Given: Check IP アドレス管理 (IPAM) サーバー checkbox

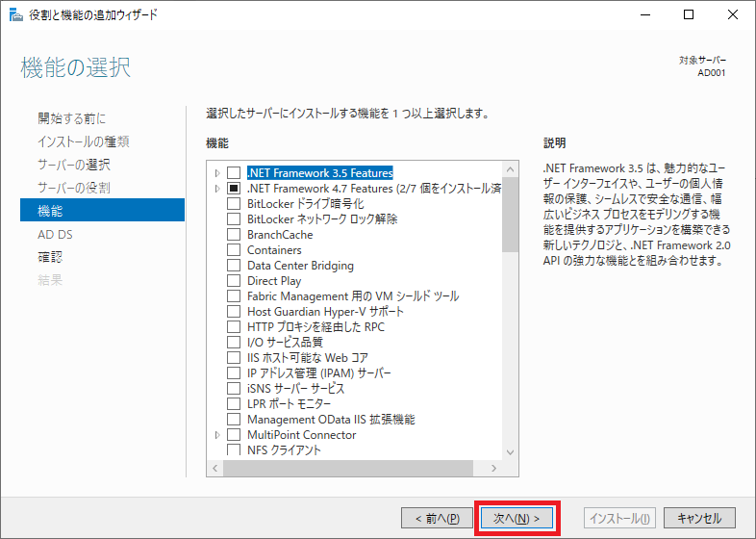Looking at the screenshot, I should pyautogui.click(x=234, y=373).
